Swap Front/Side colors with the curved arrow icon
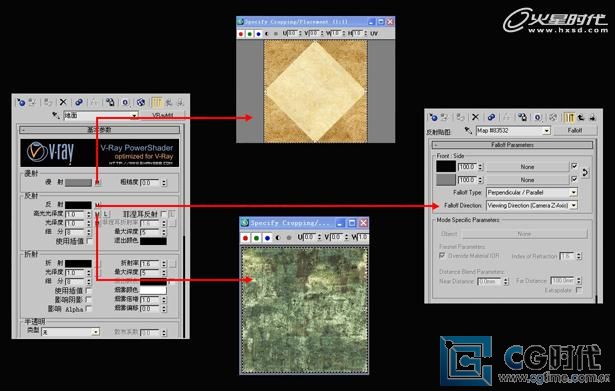Screen dimensions: 615x391 [x=585, y=173]
